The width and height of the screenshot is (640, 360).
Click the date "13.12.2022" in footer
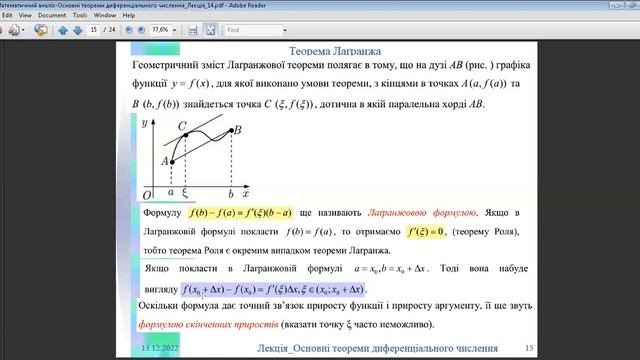click(x=160, y=348)
